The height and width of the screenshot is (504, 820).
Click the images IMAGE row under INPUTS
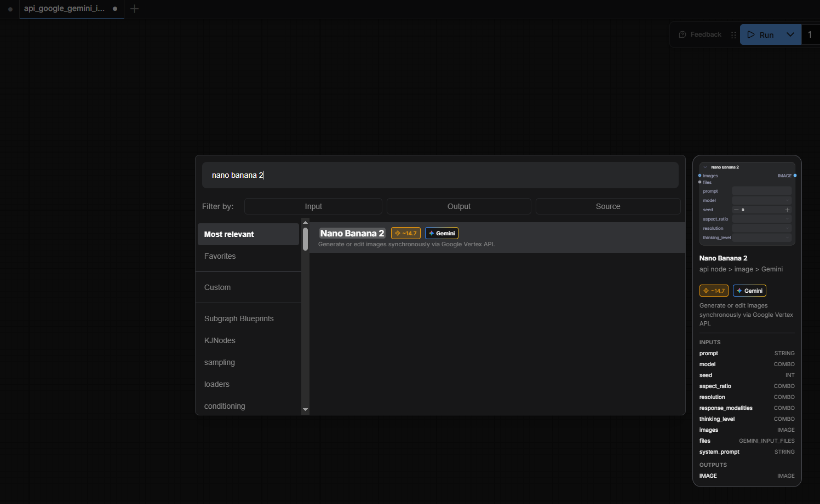click(747, 430)
